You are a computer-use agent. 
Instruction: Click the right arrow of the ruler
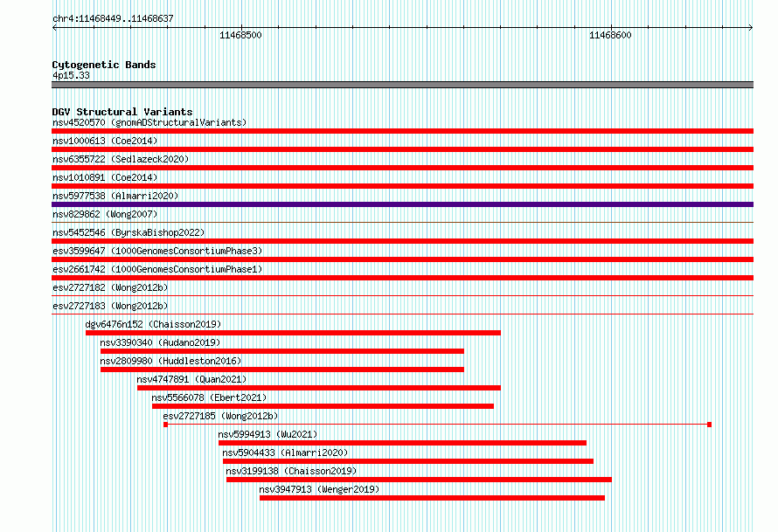tap(751, 28)
